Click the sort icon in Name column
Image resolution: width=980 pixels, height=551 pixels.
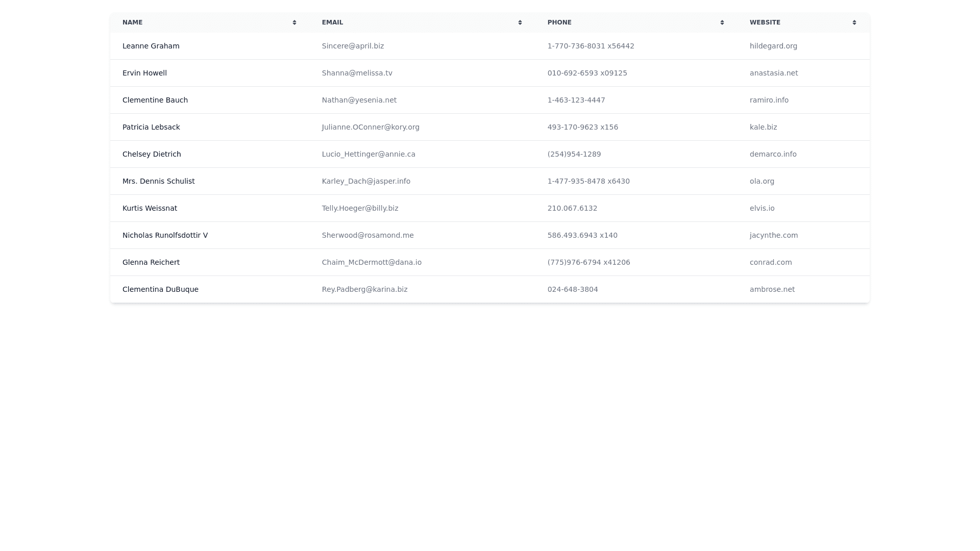295,22
